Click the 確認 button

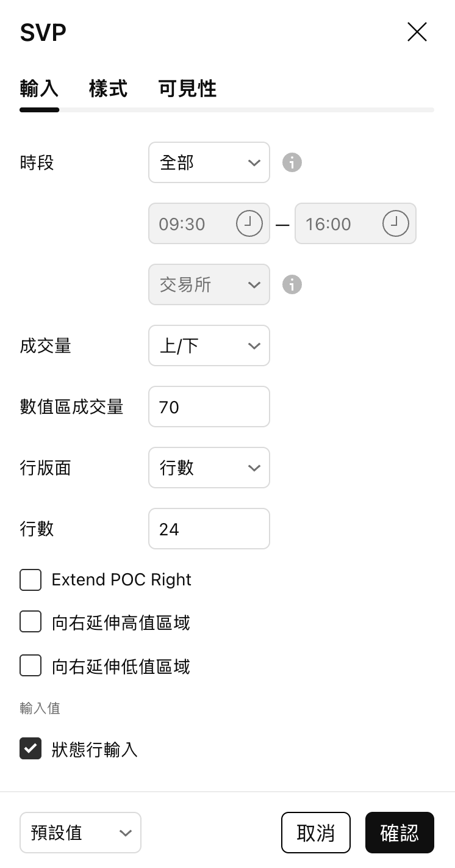[399, 833]
